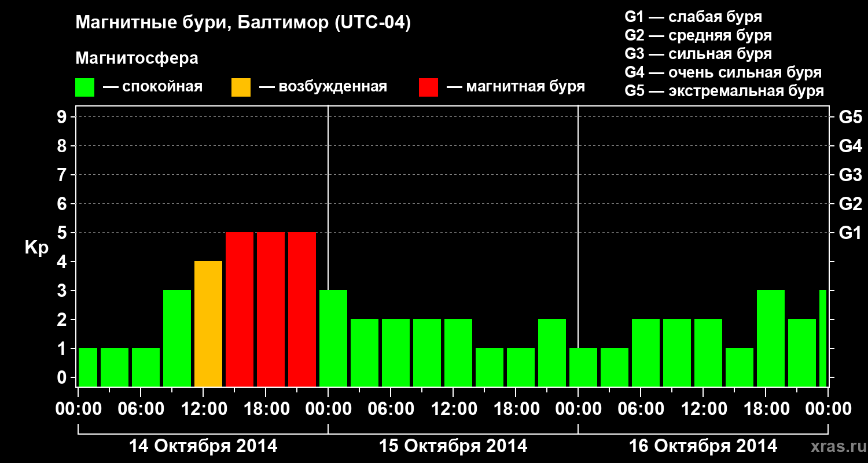Click the Магнитосфера legend heading
Viewport: 868px width, 463px height.
click(137, 58)
